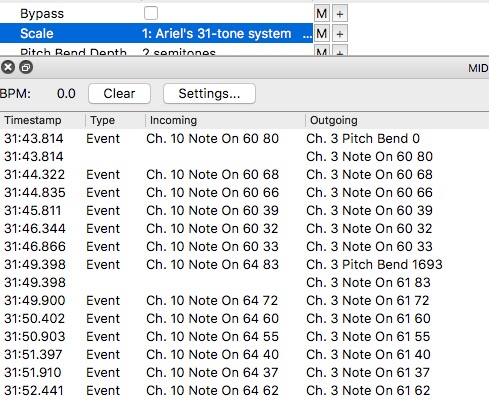Select timestamp 31:44.322 row

tap(35, 175)
